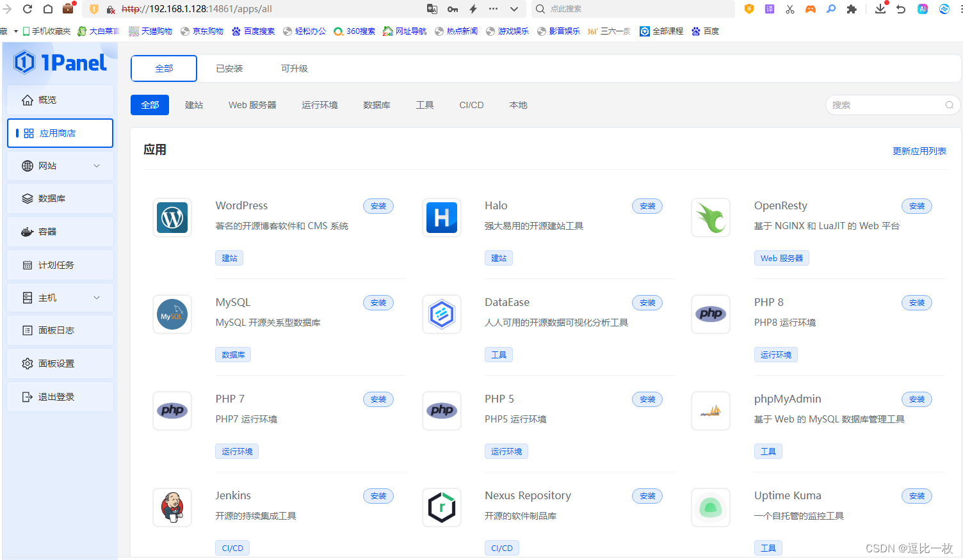Filter apps by 建站 category

(x=194, y=105)
